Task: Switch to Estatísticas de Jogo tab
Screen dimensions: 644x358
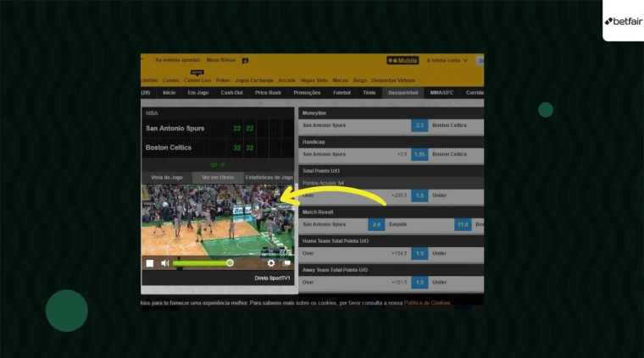Action: 269,178
